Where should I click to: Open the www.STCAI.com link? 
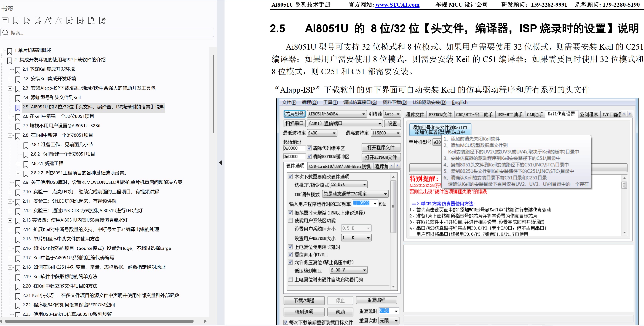[x=397, y=5]
